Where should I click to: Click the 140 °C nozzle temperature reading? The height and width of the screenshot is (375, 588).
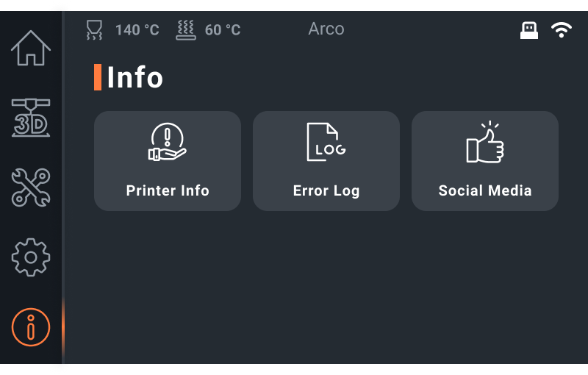coord(137,30)
